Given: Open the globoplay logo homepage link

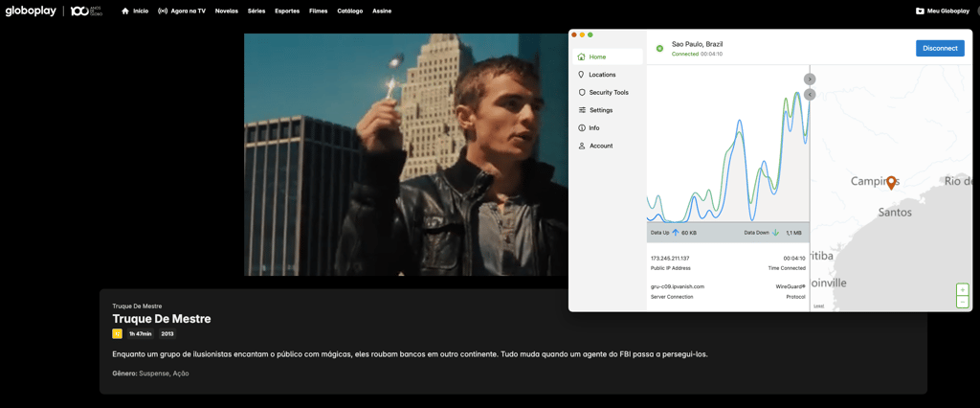Looking at the screenshot, I should tap(31, 11).
